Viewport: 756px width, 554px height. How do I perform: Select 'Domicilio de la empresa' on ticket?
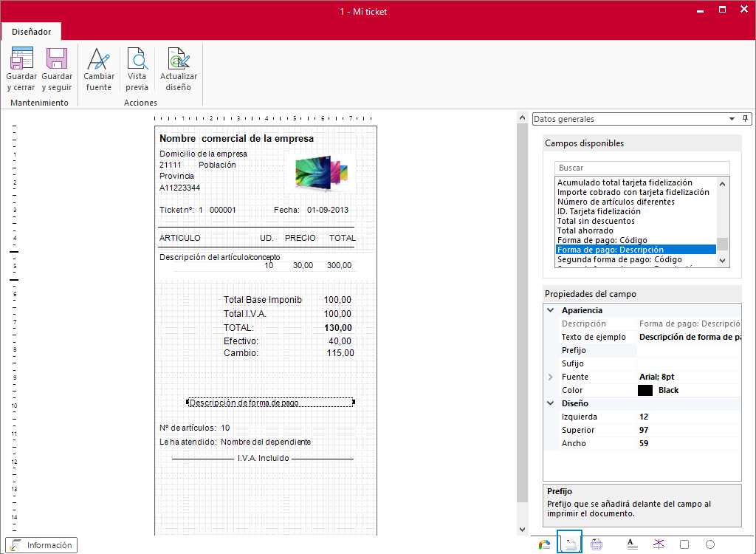pos(204,154)
